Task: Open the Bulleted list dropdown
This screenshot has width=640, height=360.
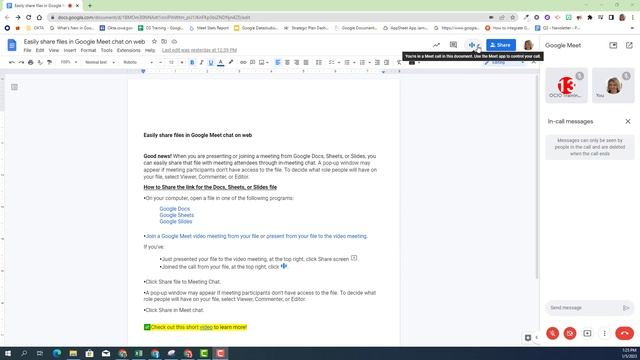Action: pyautogui.click(x=349, y=62)
